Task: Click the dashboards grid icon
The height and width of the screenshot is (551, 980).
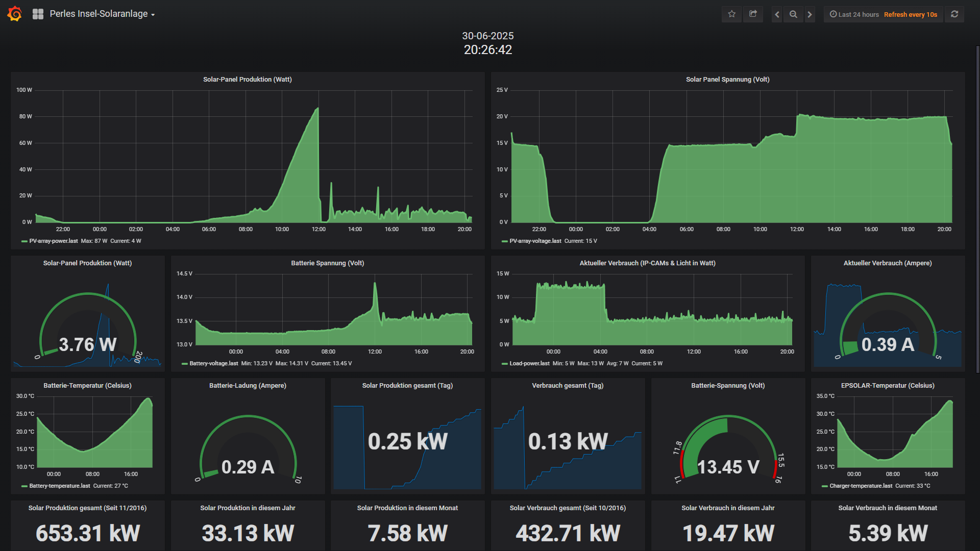Action: point(38,14)
